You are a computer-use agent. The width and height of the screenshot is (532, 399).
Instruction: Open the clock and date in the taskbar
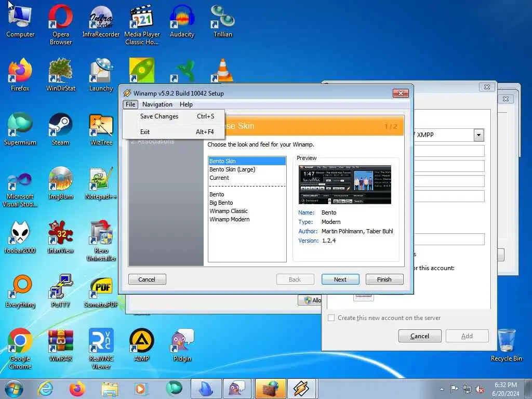click(x=506, y=389)
